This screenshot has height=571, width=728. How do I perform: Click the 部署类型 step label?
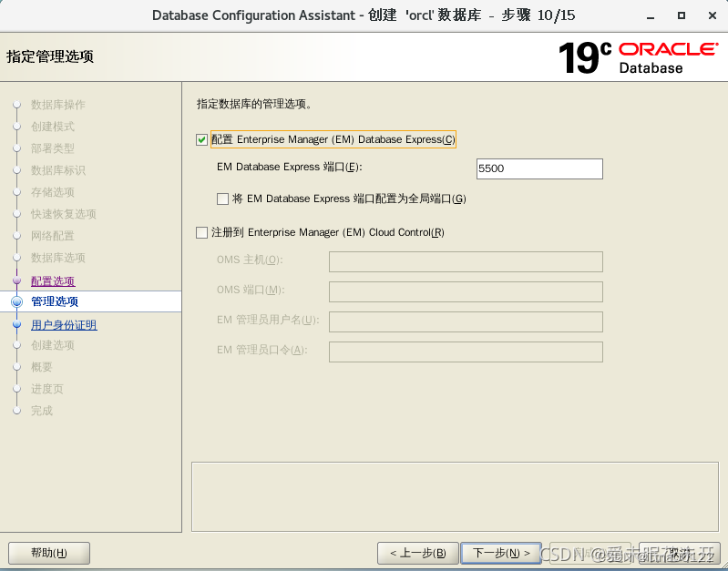point(53,148)
